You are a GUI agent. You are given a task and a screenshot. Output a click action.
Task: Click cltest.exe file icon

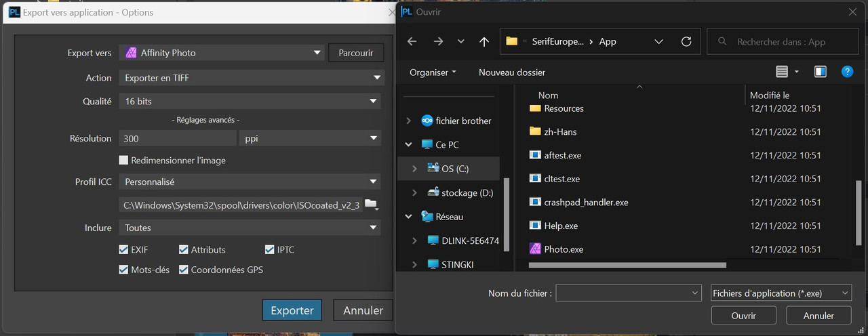(535, 179)
